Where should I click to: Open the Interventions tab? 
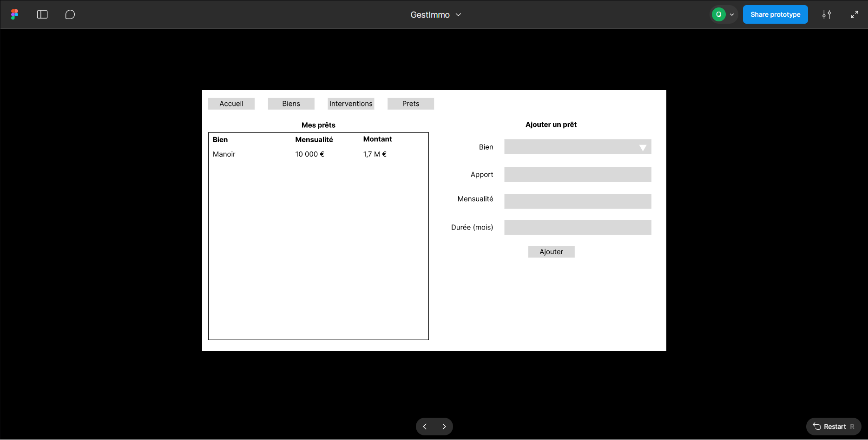[x=351, y=104]
